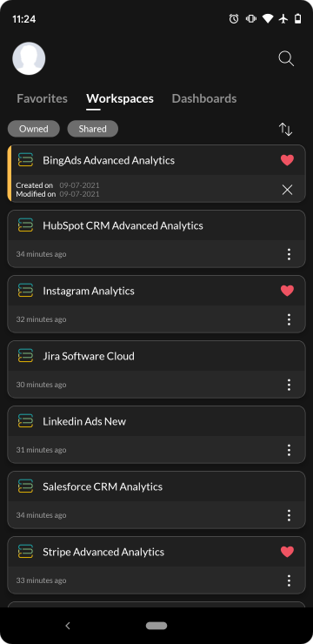313x644 pixels.
Task: Click the Linkedin Ads New workspace icon
Action: [x=25, y=421]
